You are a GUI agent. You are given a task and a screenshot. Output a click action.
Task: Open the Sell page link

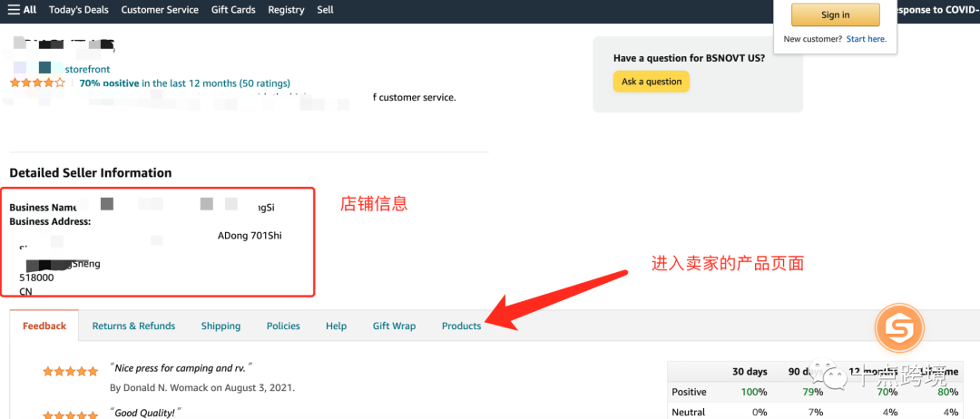tap(325, 9)
